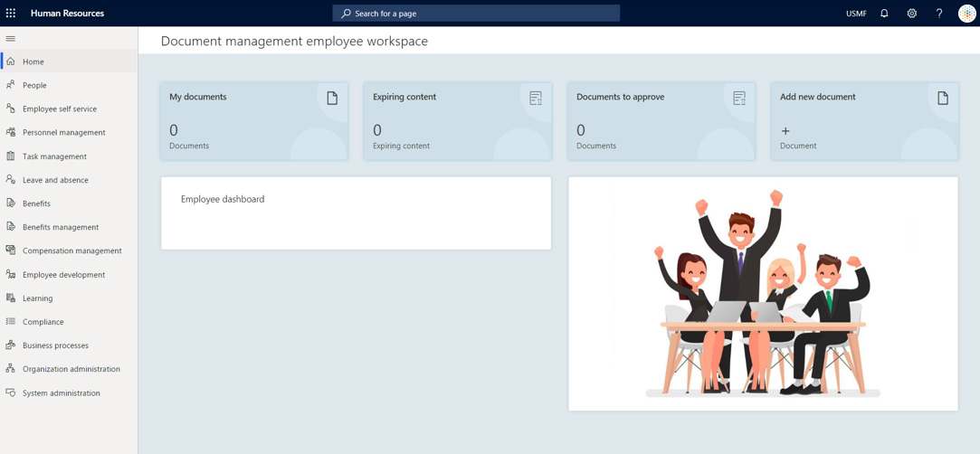Image resolution: width=980 pixels, height=454 pixels.
Task: Click the Organization administration hierarchy icon
Action: click(x=10, y=369)
